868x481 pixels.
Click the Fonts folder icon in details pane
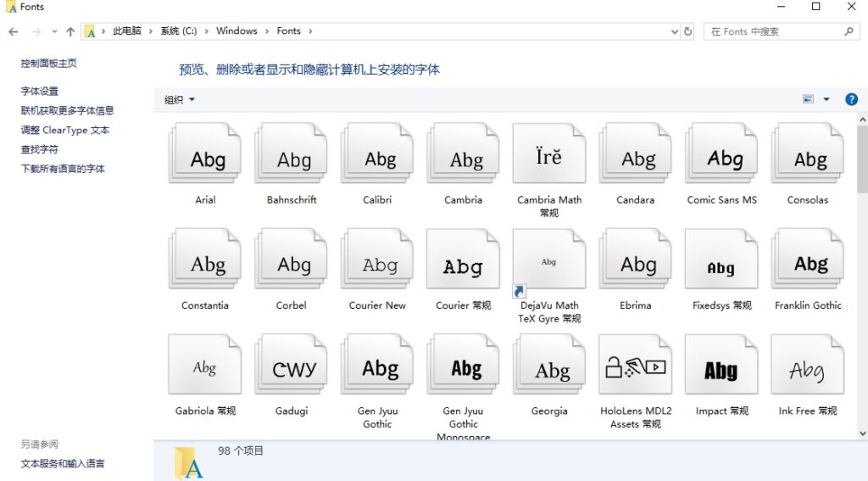click(x=188, y=462)
